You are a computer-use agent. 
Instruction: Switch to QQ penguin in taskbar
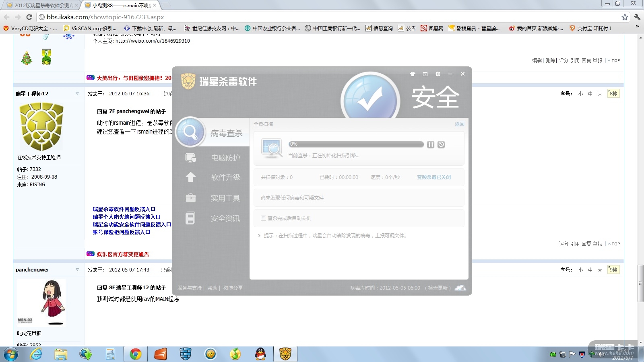pyautogui.click(x=260, y=354)
